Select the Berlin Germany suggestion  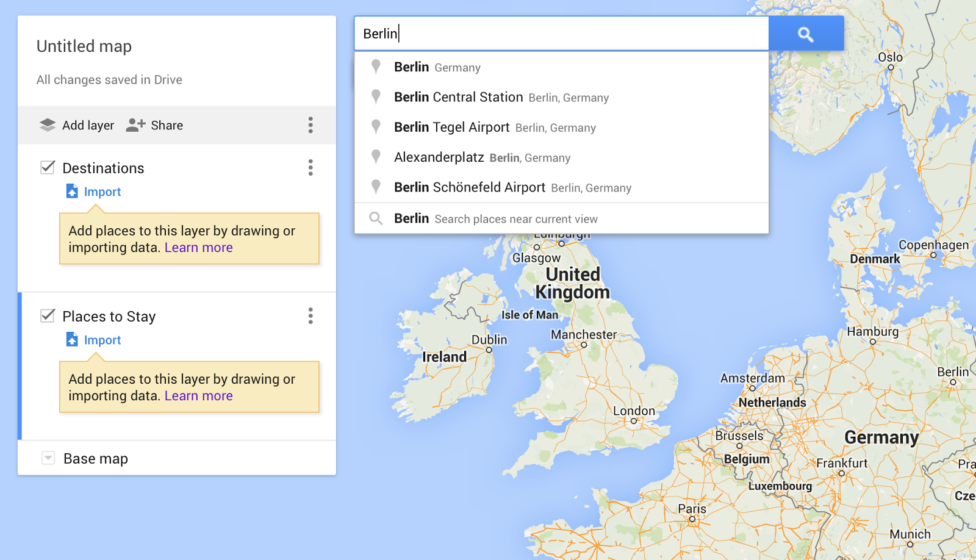point(561,67)
